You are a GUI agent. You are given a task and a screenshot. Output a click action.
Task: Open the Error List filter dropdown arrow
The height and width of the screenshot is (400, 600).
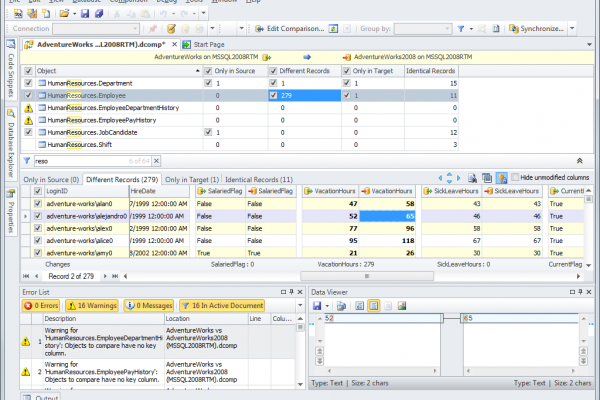pyautogui.click(x=300, y=305)
